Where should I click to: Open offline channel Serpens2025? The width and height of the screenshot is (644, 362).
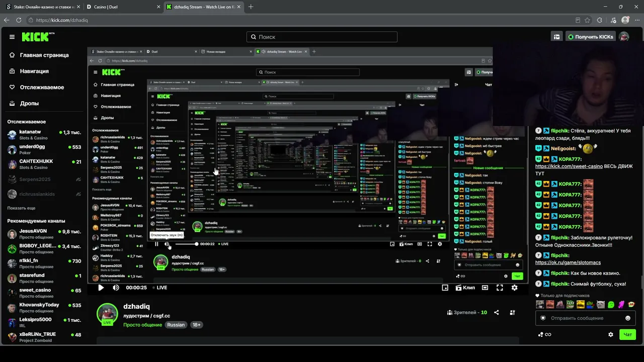(44, 179)
